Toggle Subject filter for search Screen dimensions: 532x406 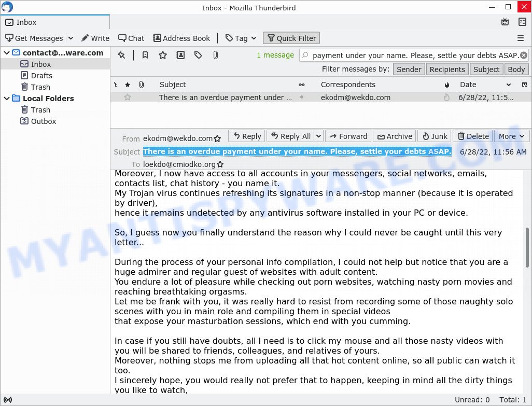(x=486, y=69)
